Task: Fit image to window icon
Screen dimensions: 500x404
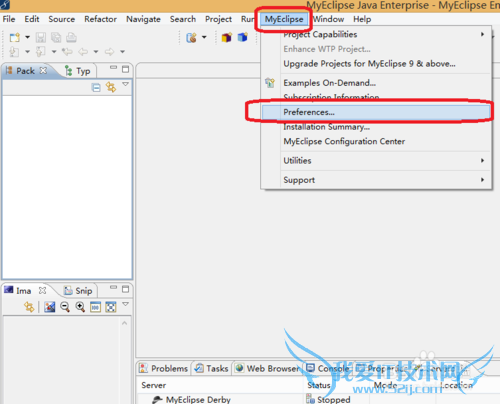Action: pyautogui.click(x=111, y=307)
